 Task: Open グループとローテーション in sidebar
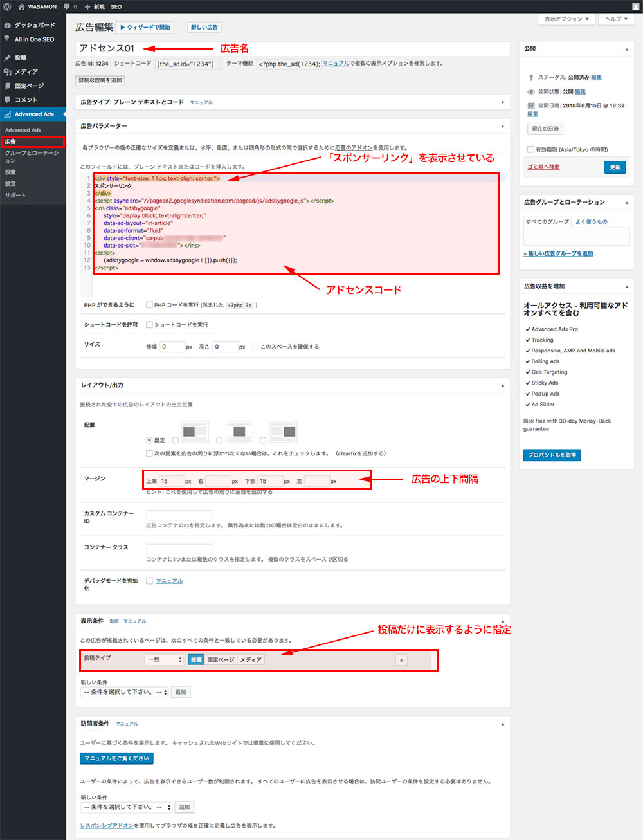point(33,157)
